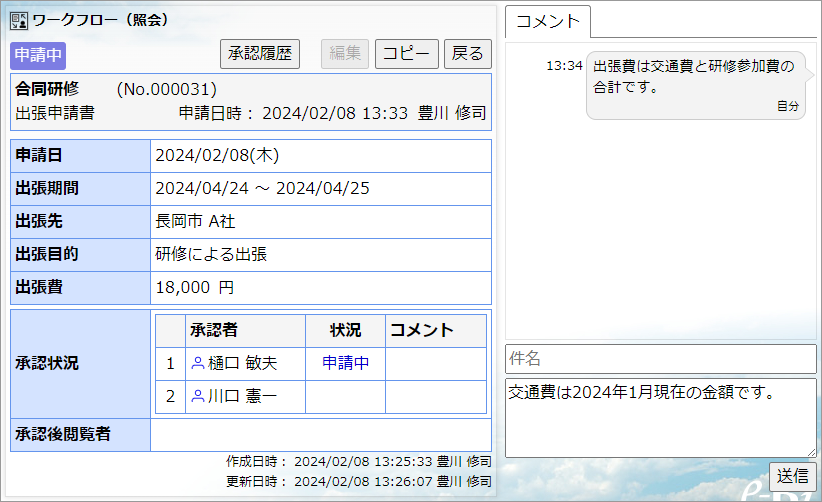Click the purple 申請中 status badge
Viewport: 822px width, 502px height.
point(38,56)
